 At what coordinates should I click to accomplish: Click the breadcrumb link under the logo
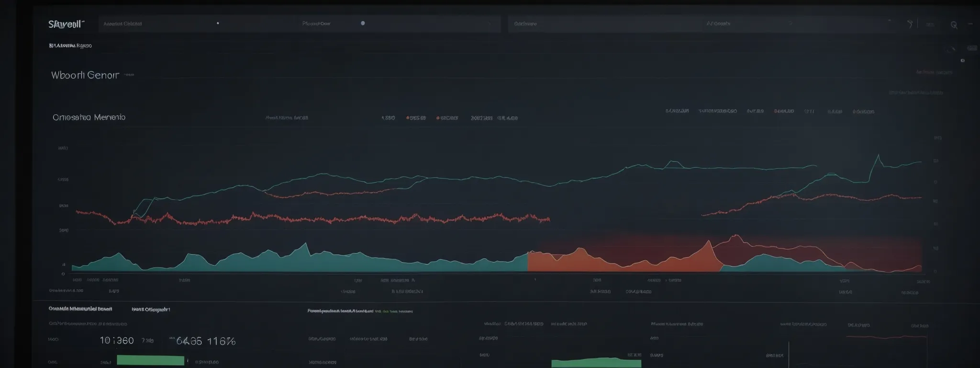(70, 46)
